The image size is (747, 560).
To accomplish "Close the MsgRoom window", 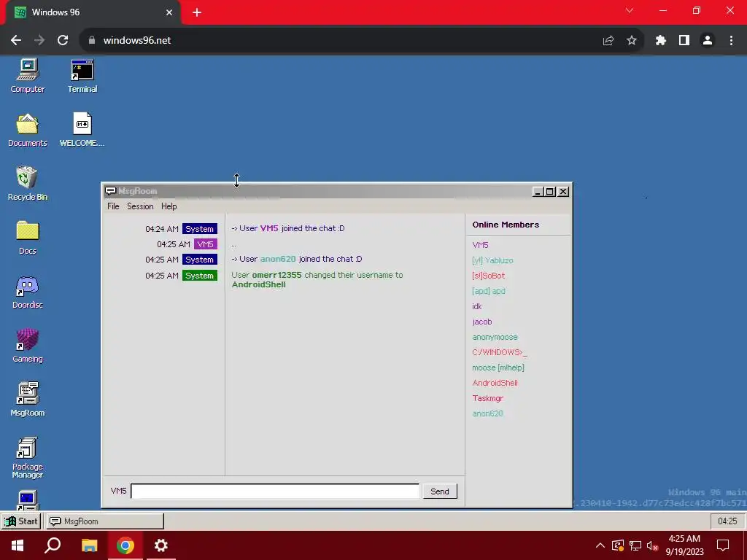I will (562, 192).
